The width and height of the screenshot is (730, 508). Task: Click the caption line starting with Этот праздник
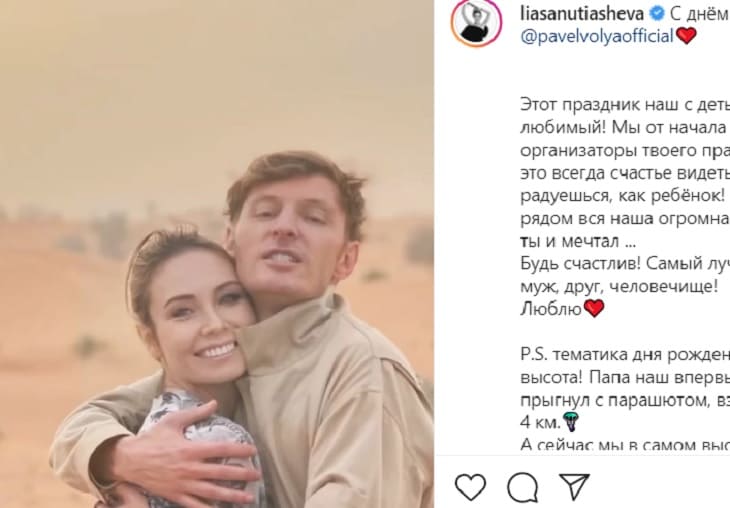(625, 105)
